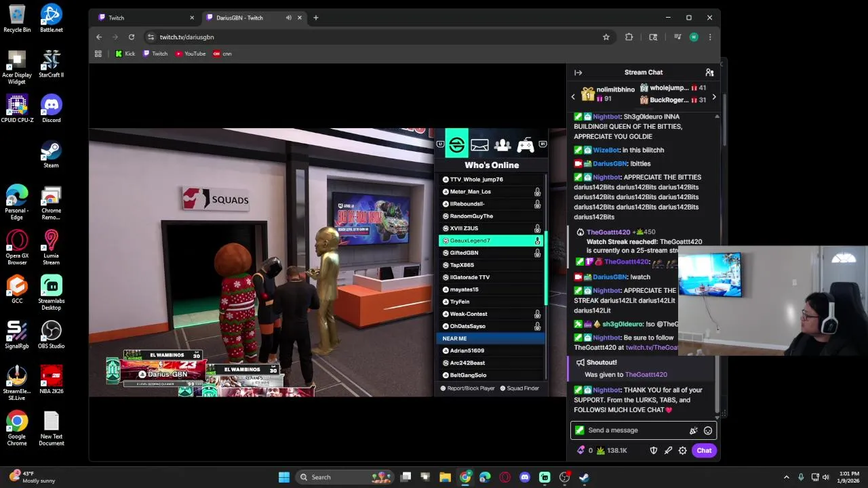
Task: Collapse the Stream Chat panel
Action: pyautogui.click(x=578, y=73)
